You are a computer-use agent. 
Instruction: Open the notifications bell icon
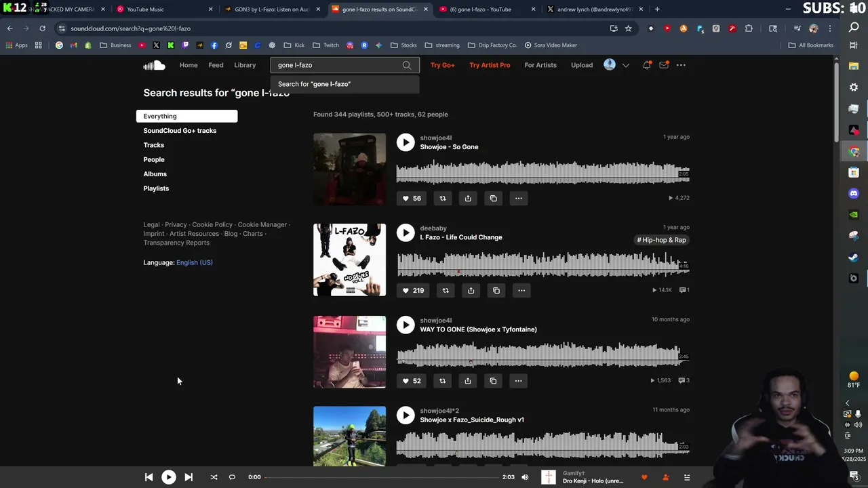[647, 65]
